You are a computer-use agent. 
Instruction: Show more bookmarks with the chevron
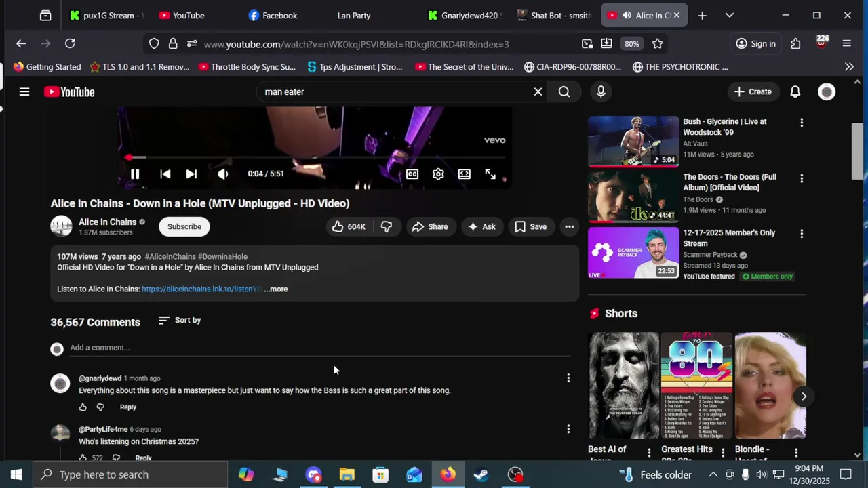point(849,67)
